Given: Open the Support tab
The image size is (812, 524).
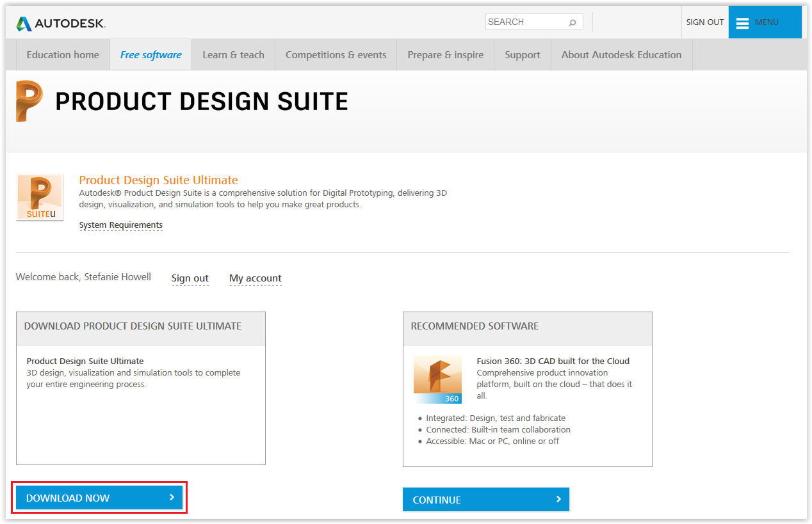Looking at the screenshot, I should (523, 55).
